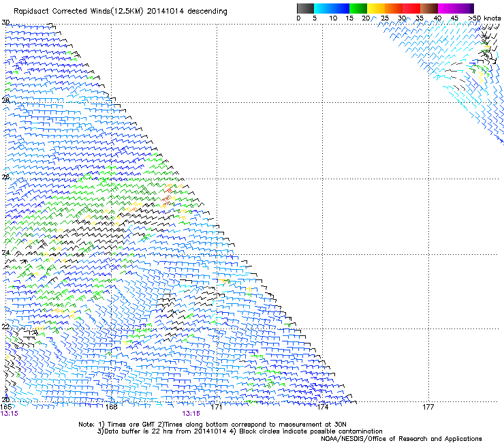Click the legend scale label '25'
This screenshot has height=443, width=504.
click(385, 18)
